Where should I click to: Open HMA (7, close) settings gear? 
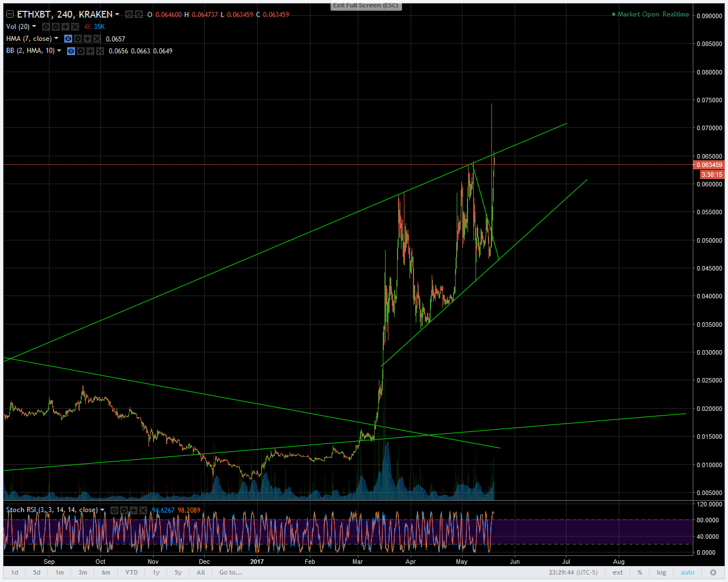click(x=78, y=39)
